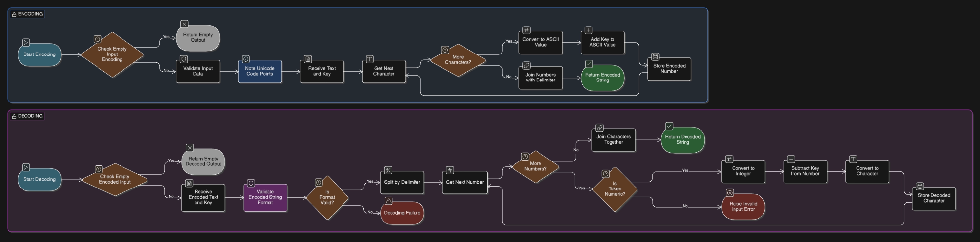This screenshot has width=980, height=242.
Task: Click the plus icon on Add Key to ASCII Value
Action: tap(588, 30)
